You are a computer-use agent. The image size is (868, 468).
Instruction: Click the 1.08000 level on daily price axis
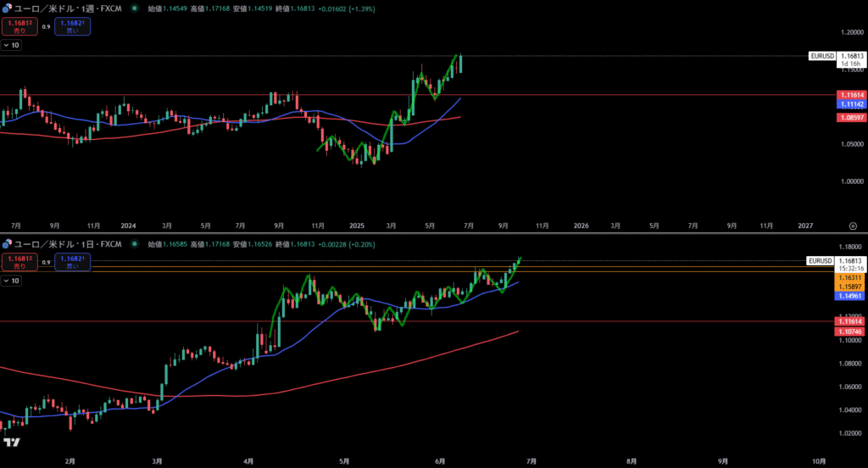click(x=849, y=364)
